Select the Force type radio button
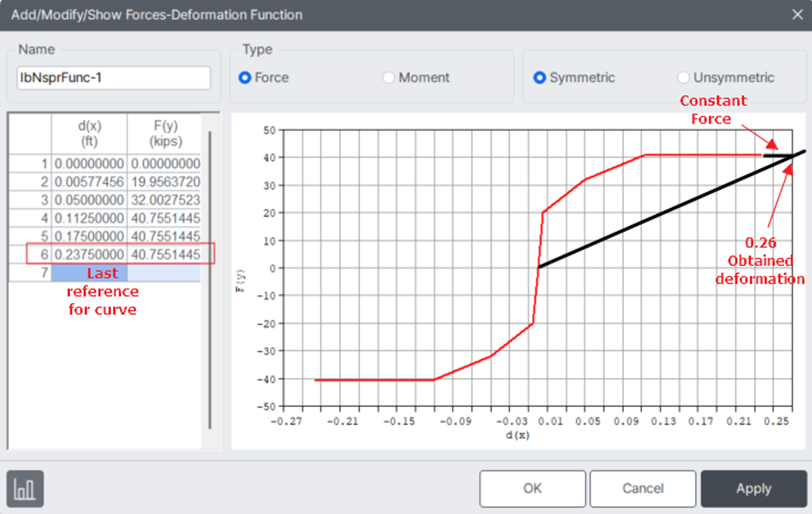This screenshot has height=514, width=812. click(x=245, y=77)
